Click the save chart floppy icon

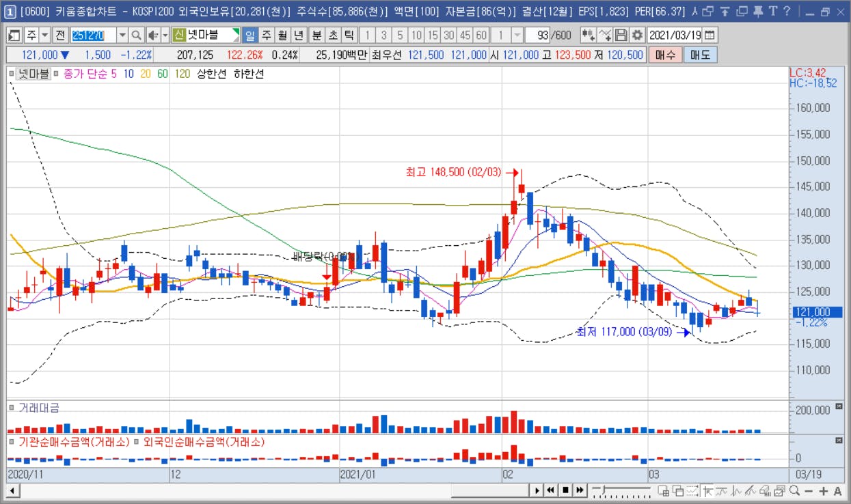pyautogui.click(x=621, y=36)
